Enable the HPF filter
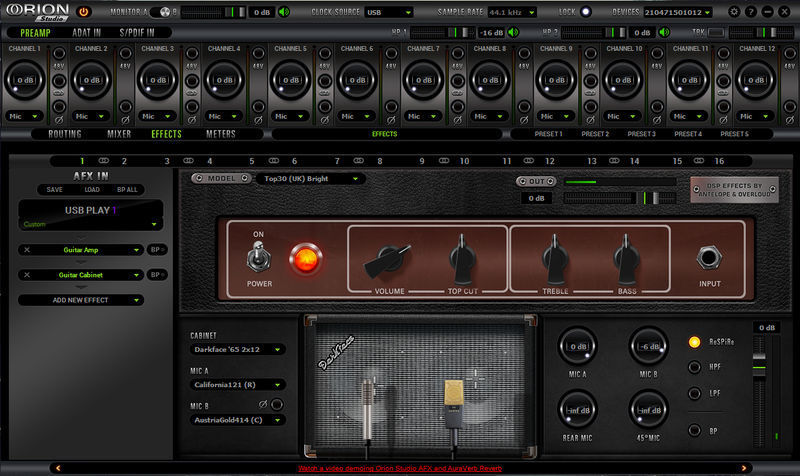The image size is (800, 476). point(694,367)
